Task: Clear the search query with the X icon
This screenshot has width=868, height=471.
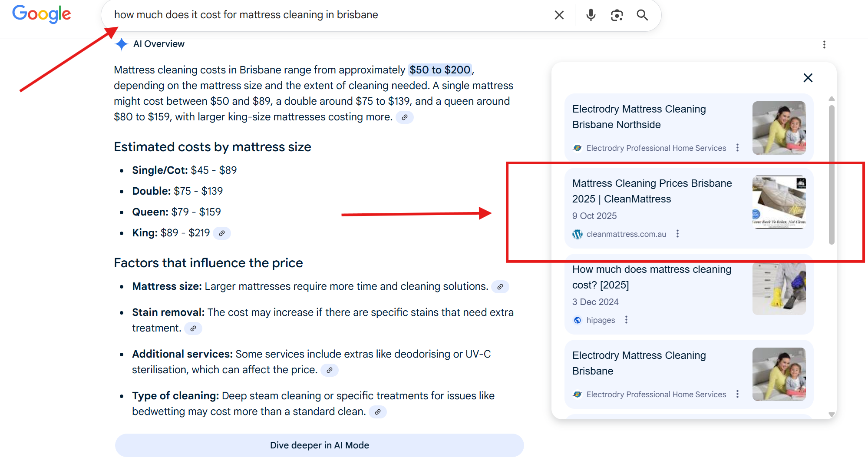Action: coord(559,15)
